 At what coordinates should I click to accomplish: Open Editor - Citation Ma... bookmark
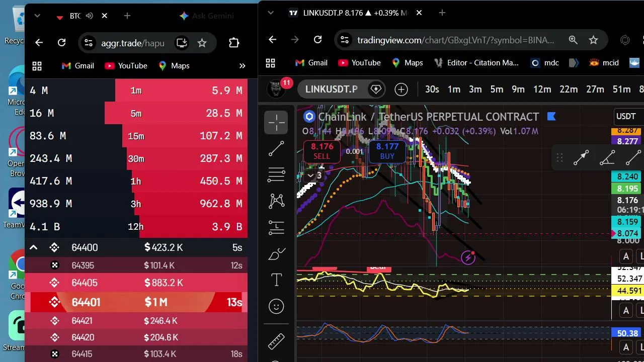(477, 63)
